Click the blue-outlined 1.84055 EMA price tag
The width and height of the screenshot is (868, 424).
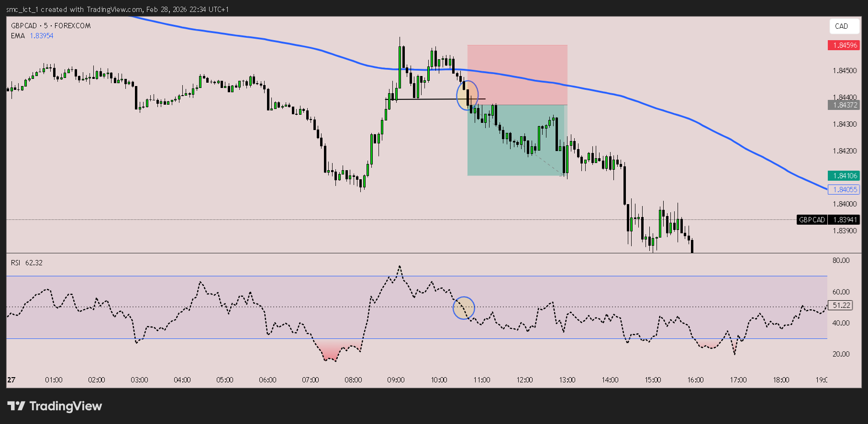coord(844,190)
